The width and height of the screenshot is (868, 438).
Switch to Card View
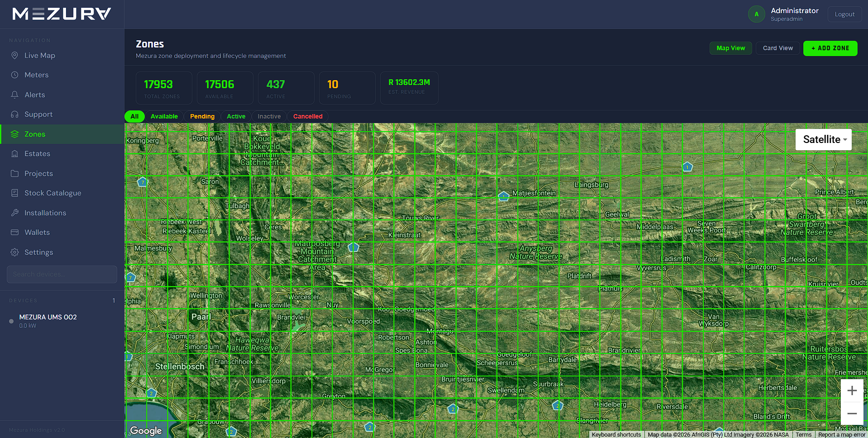777,48
